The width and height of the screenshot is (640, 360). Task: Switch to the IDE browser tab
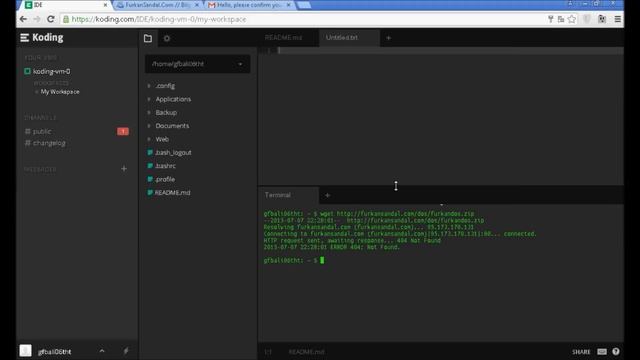click(x=65, y=5)
